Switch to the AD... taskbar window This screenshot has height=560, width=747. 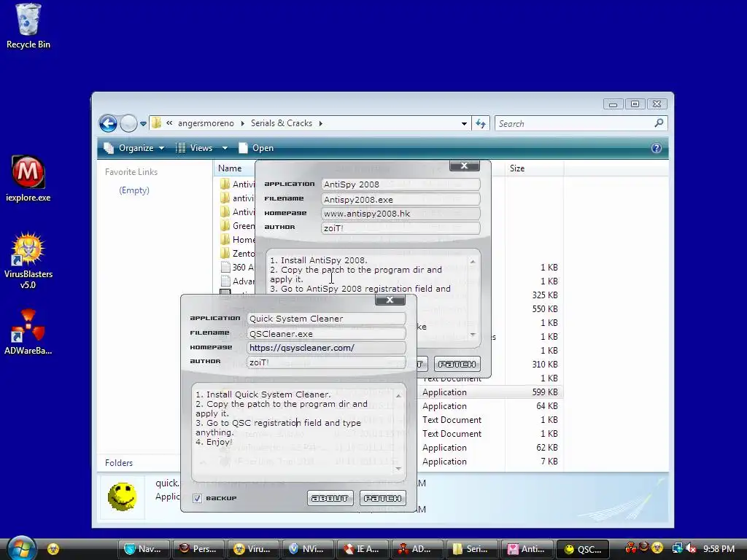click(417, 549)
